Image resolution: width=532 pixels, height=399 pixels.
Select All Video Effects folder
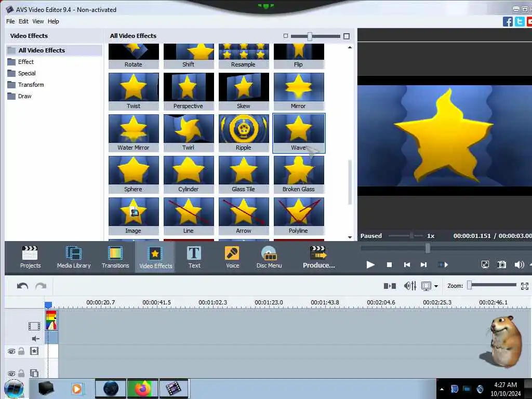pyautogui.click(x=54, y=50)
